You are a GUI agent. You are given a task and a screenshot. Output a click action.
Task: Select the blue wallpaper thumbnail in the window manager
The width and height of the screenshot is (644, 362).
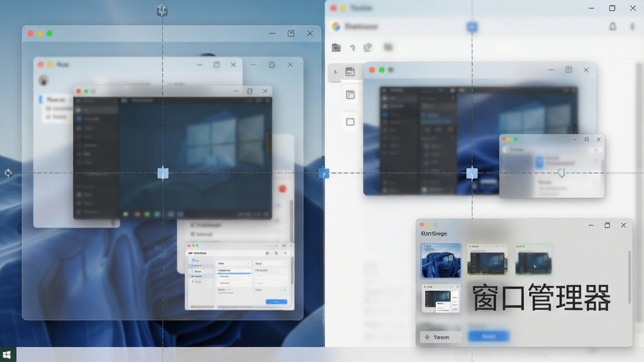441,261
